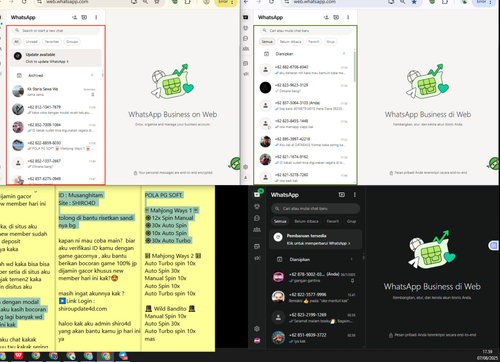Open the Settings gear in the dark WhatsApp sidebar
The image size is (500, 362).
(257, 329)
